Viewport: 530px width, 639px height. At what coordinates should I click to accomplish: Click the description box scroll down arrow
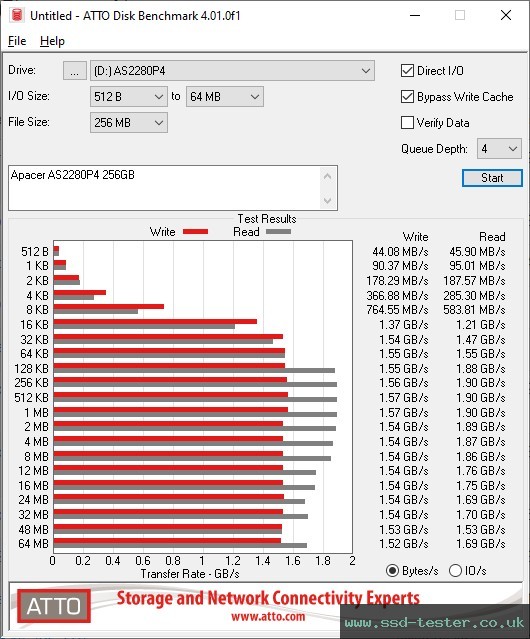click(328, 201)
